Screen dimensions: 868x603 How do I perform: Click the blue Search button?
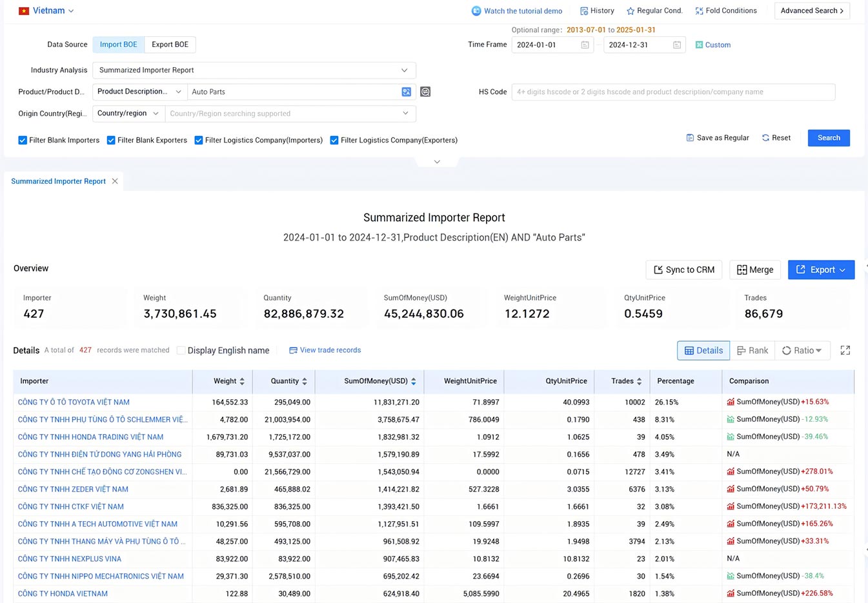coord(829,138)
